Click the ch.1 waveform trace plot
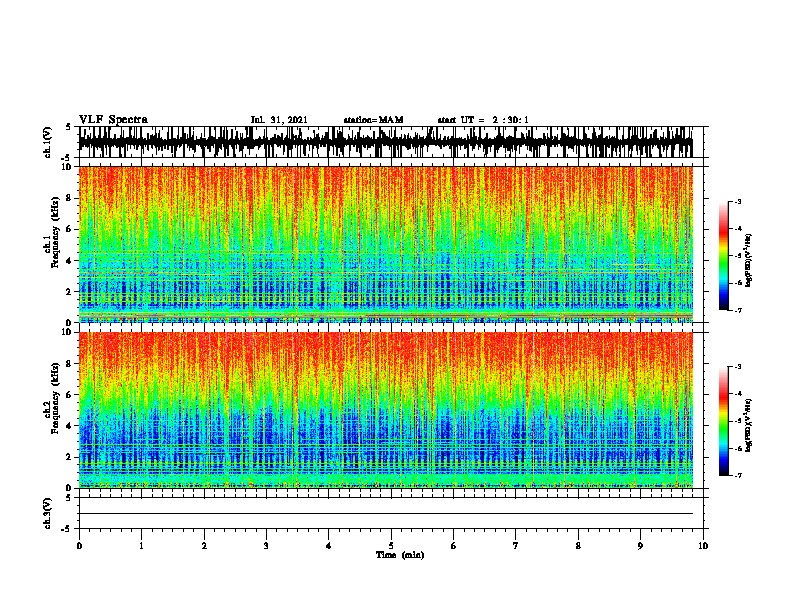This screenshot has width=792, height=612. [x=386, y=142]
